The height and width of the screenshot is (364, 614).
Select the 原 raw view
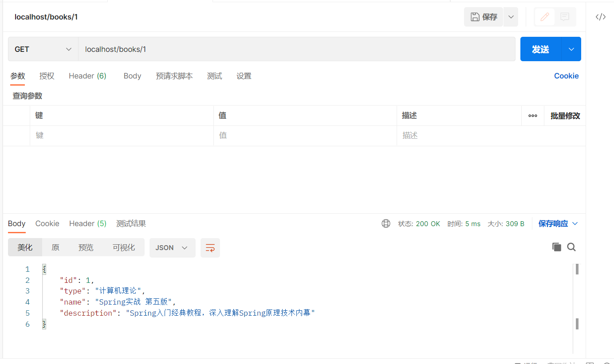coord(55,247)
